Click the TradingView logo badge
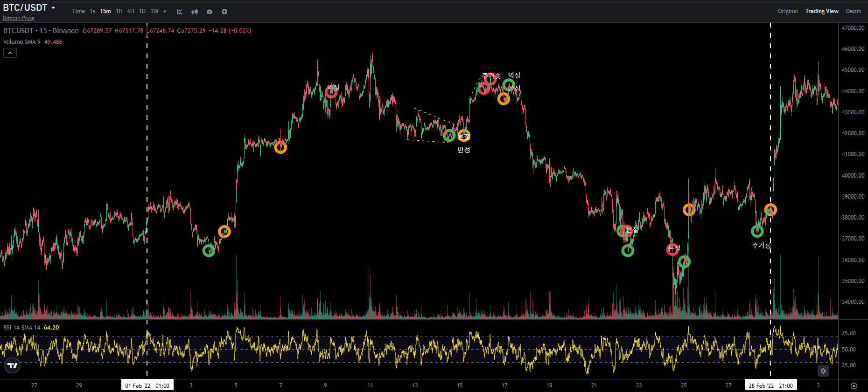Image resolution: width=868 pixels, height=392 pixels. click(13, 365)
